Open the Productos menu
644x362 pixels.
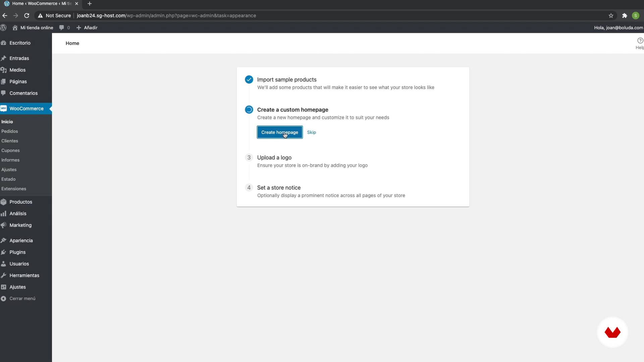point(21,202)
